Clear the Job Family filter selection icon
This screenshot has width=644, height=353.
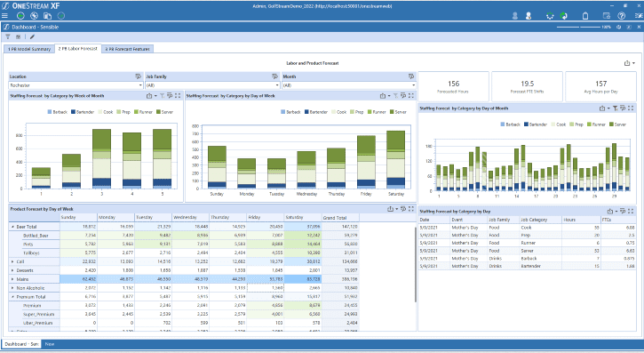click(274, 76)
